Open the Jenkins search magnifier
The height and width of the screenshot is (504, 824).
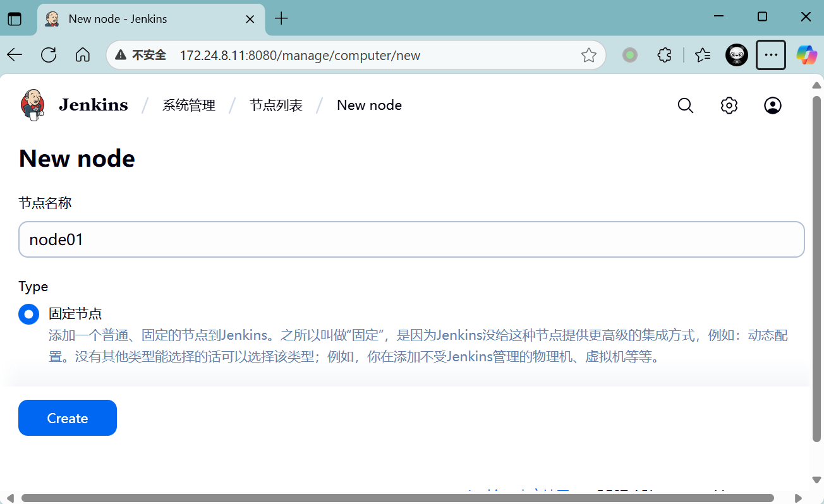pyautogui.click(x=686, y=105)
